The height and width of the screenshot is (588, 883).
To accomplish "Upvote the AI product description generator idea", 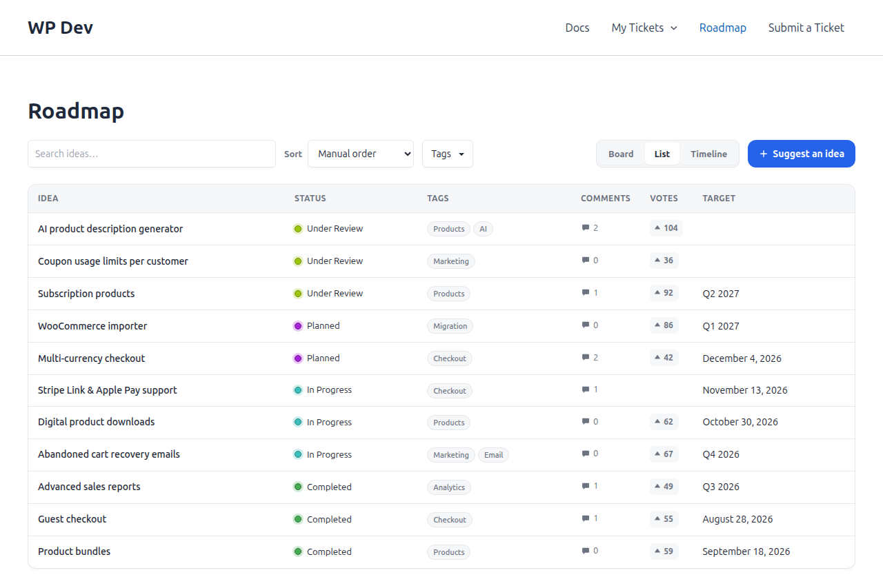I will tap(666, 228).
